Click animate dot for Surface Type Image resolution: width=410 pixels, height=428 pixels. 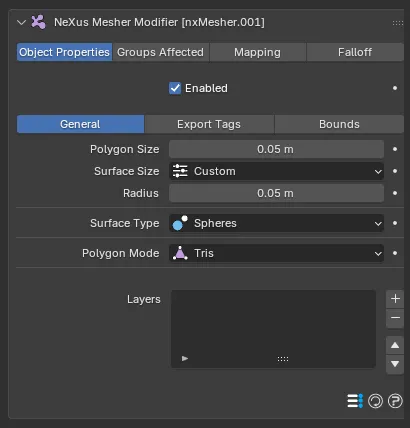point(395,223)
